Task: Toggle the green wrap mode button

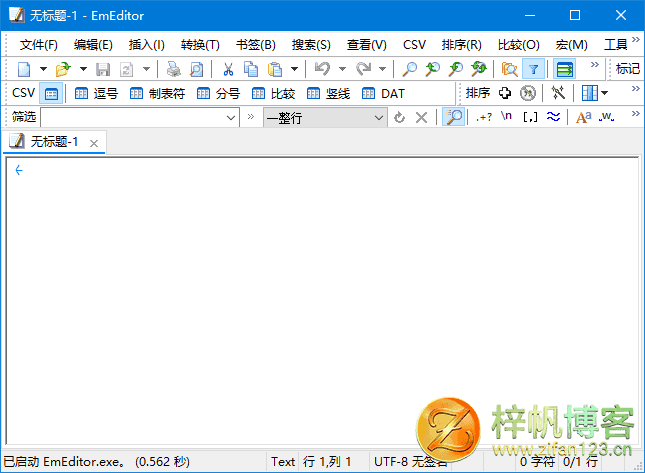Action: [564, 69]
